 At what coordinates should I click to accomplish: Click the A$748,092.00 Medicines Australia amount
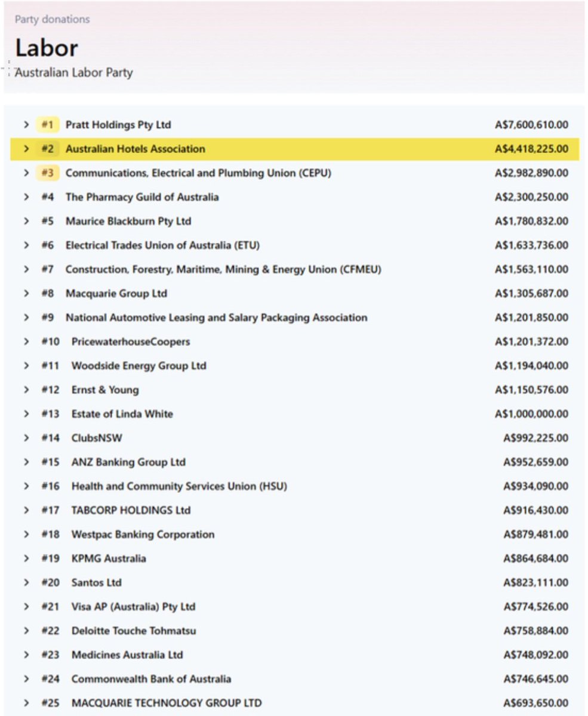[x=536, y=655]
